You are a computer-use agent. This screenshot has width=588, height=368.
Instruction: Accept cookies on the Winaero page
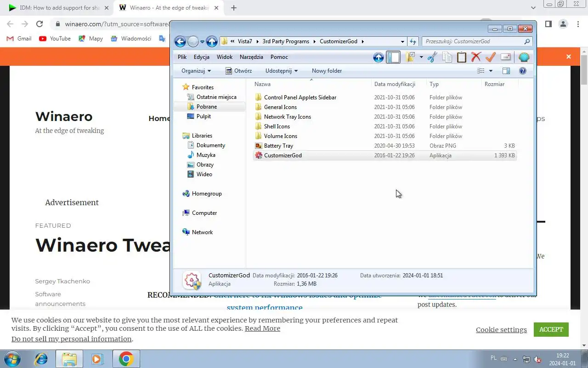[551, 329]
